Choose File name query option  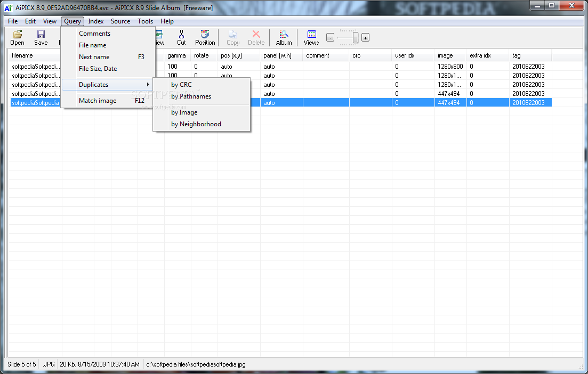point(108,45)
